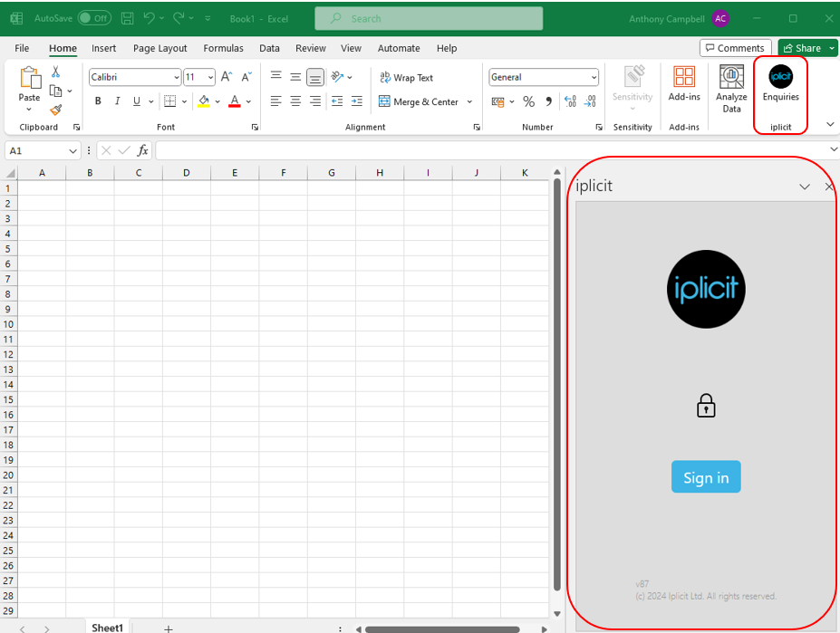Expand the Name Box dropdown

click(72, 151)
